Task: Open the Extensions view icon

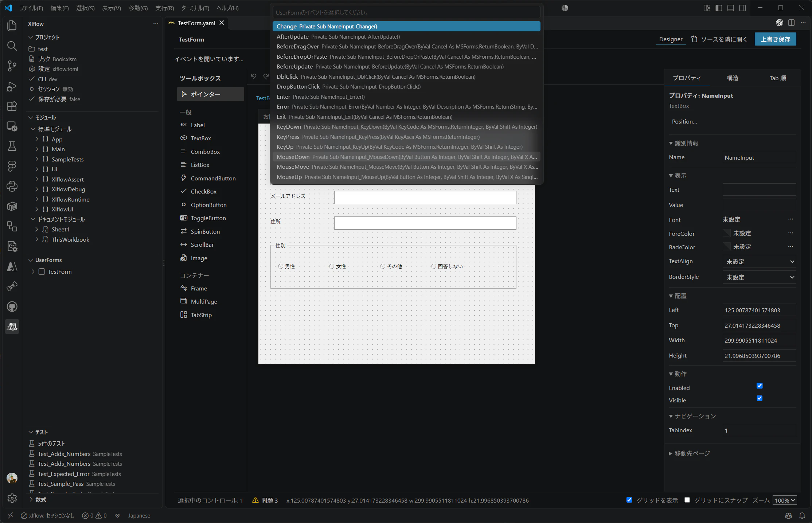Action: coord(12,106)
